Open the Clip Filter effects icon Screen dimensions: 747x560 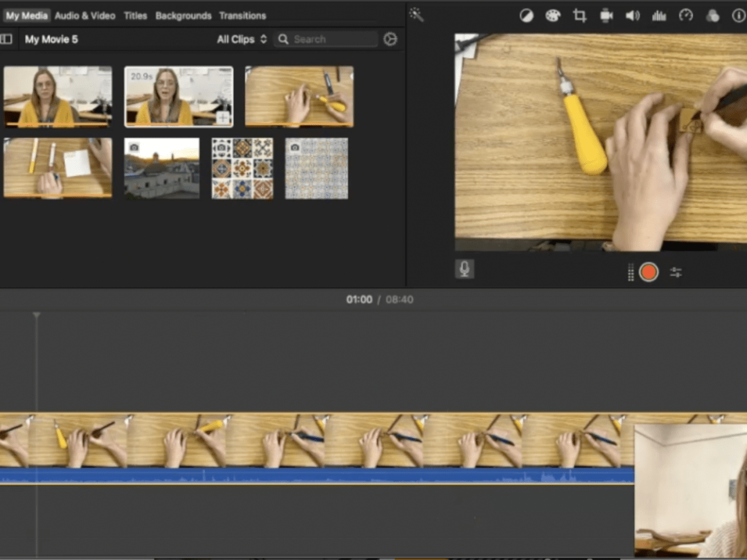tap(712, 16)
